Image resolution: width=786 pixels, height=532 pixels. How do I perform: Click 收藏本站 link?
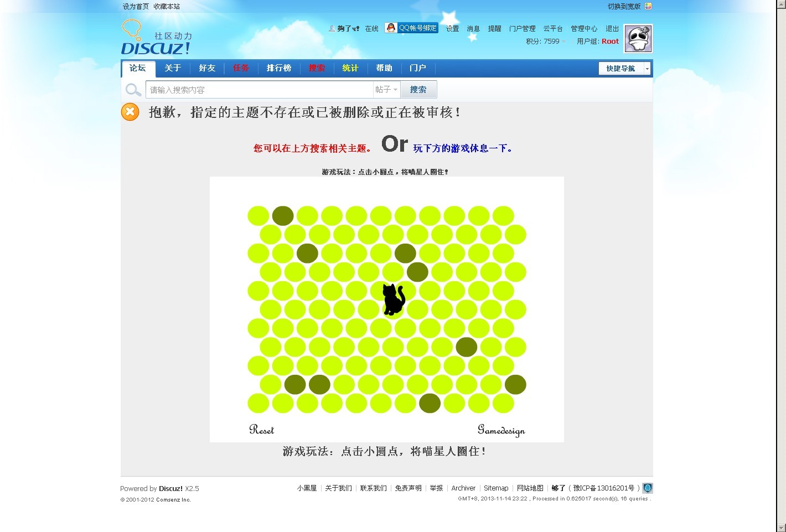point(167,7)
